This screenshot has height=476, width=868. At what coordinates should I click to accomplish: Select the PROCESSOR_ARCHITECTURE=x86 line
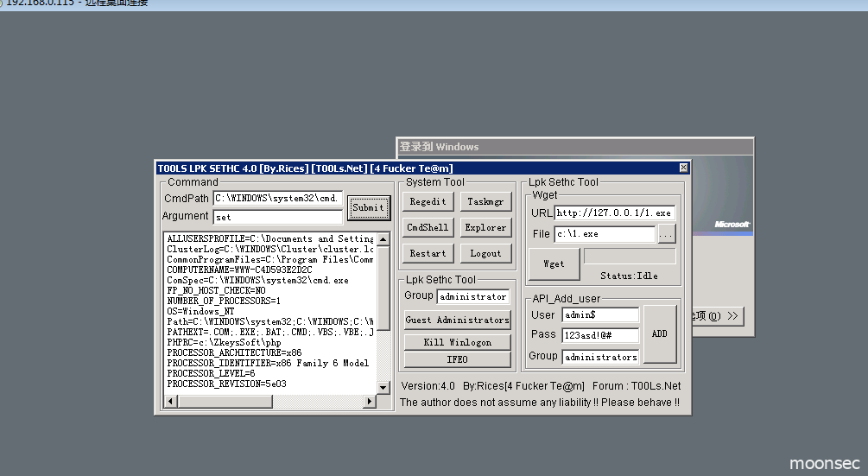[234, 352]
